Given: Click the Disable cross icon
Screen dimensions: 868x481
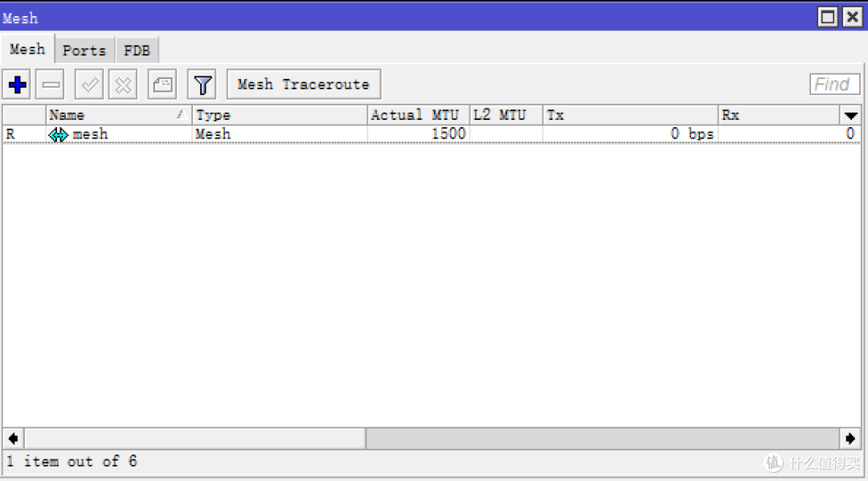Looking at the screenshot, I should (123, 84).
